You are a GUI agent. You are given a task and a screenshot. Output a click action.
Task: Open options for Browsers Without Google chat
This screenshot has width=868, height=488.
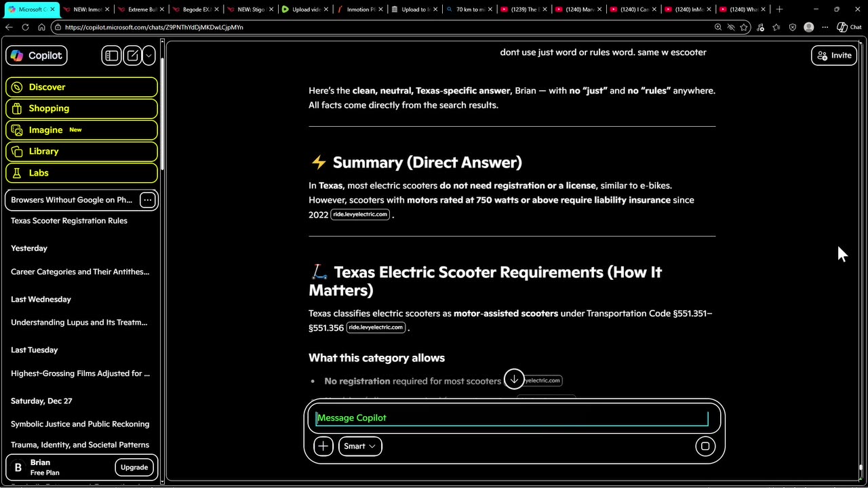click(x=147, y=200)
